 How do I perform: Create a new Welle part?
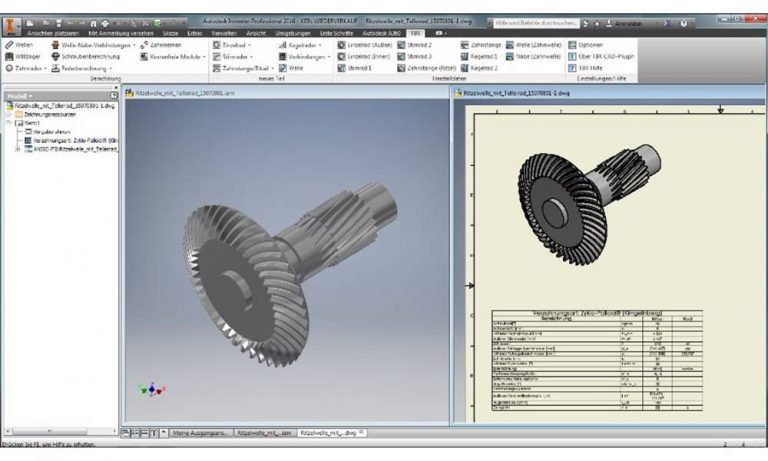291,68
